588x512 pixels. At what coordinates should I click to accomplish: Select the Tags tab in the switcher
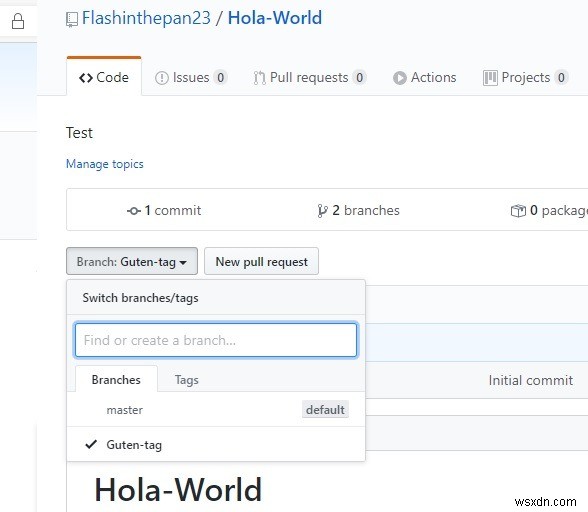[186, 380]
